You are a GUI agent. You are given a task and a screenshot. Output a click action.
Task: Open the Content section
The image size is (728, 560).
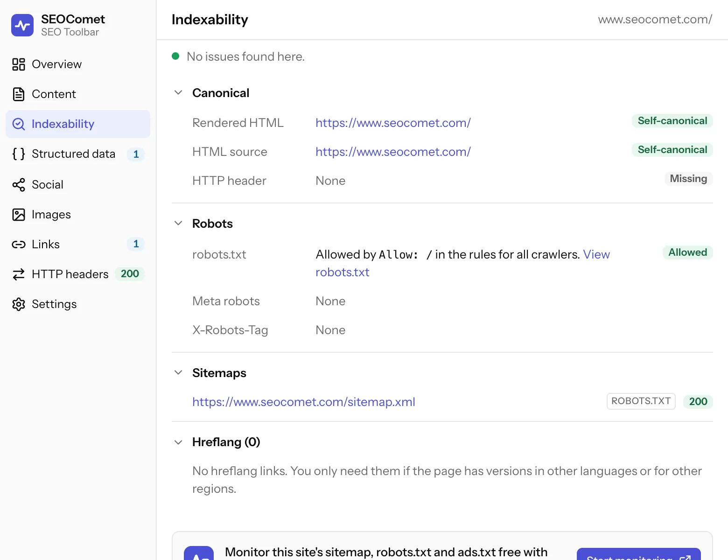(x=78, y=94)
